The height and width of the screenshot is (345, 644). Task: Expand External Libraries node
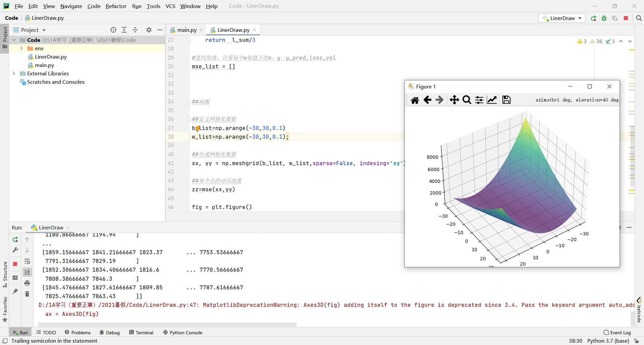tap(14, 73)
